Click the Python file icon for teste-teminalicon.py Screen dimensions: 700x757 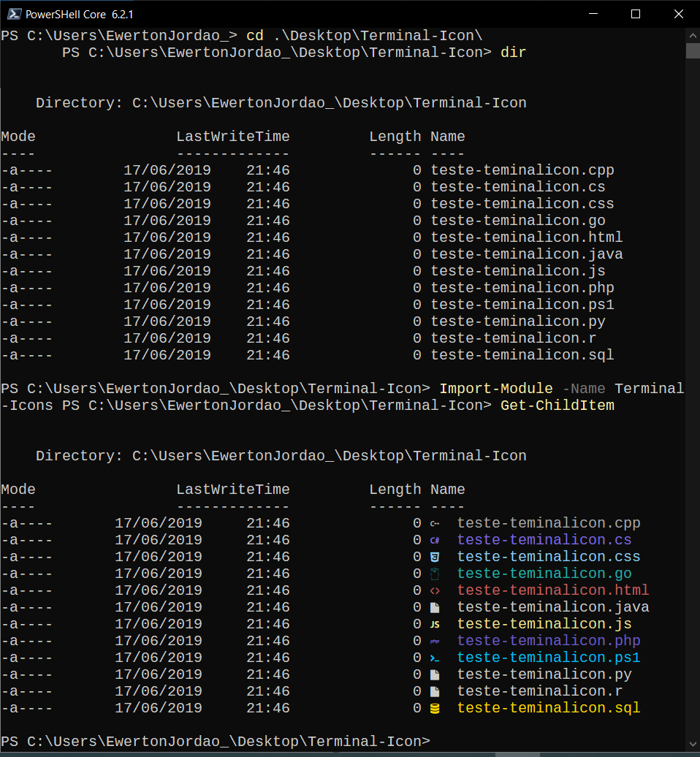tap(435, 674)
